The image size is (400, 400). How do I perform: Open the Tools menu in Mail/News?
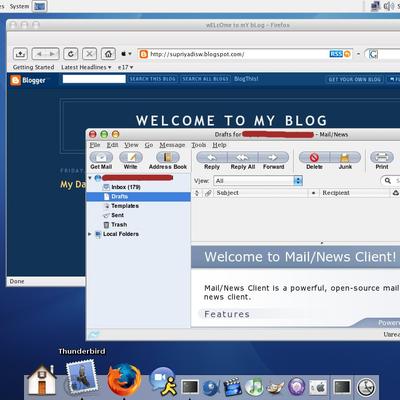click(199, 145)
